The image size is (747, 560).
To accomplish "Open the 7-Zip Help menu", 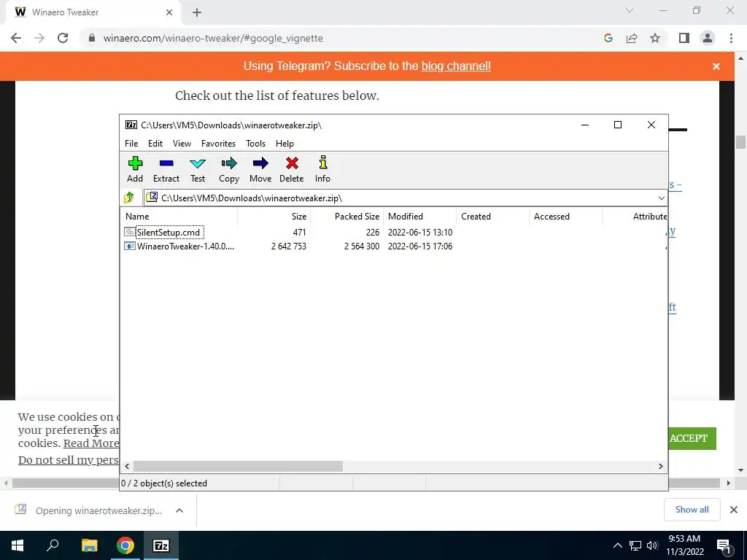I will click(285, 144).
